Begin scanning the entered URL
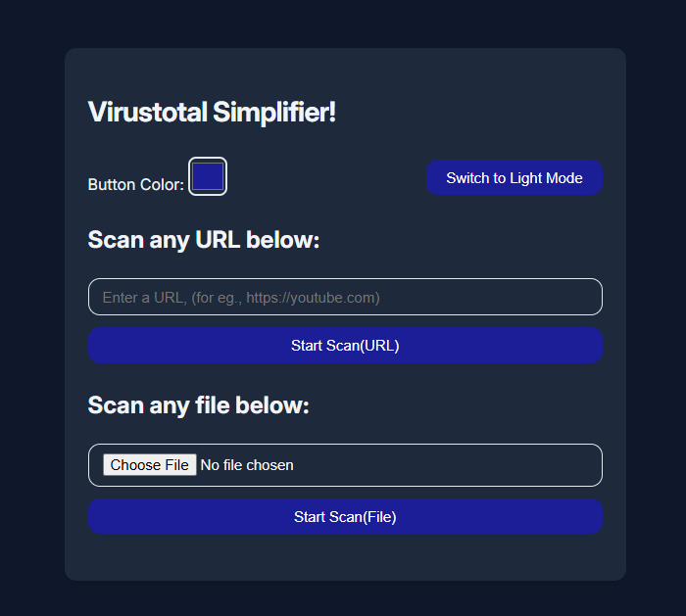 click(x=345, y=346)
